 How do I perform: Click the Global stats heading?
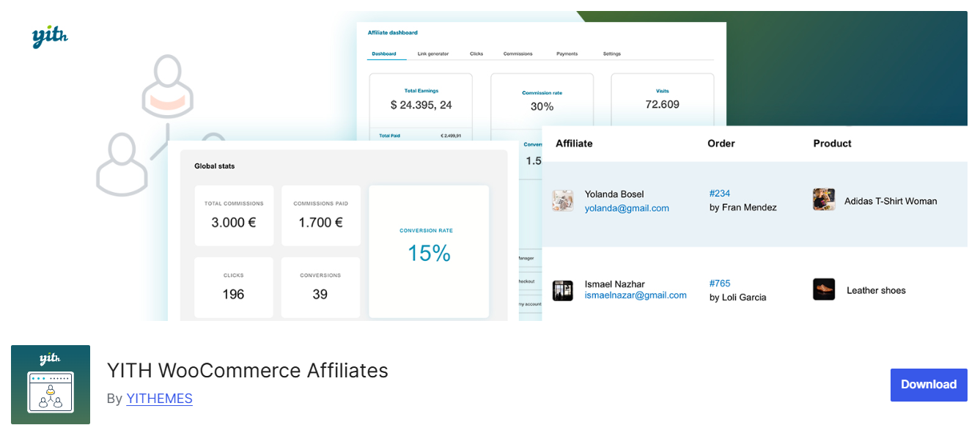pyautogui.click(x=215, y=166)
